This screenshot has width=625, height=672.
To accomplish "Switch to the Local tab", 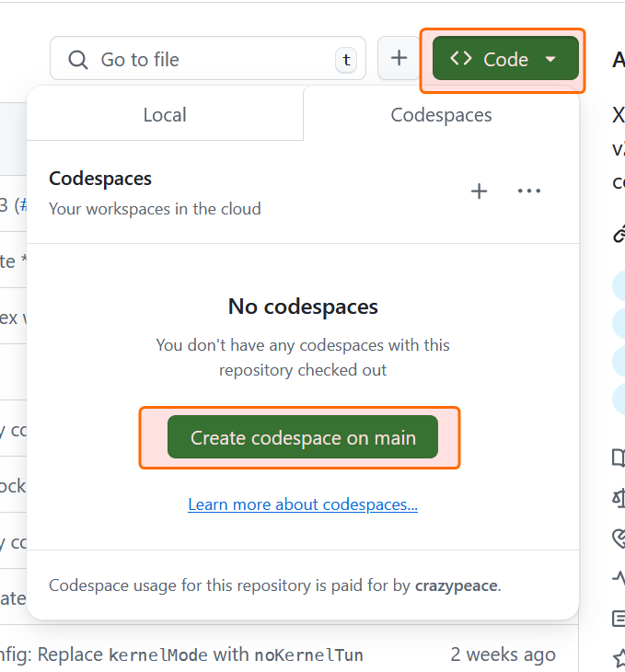I will [x=165, y=115].
